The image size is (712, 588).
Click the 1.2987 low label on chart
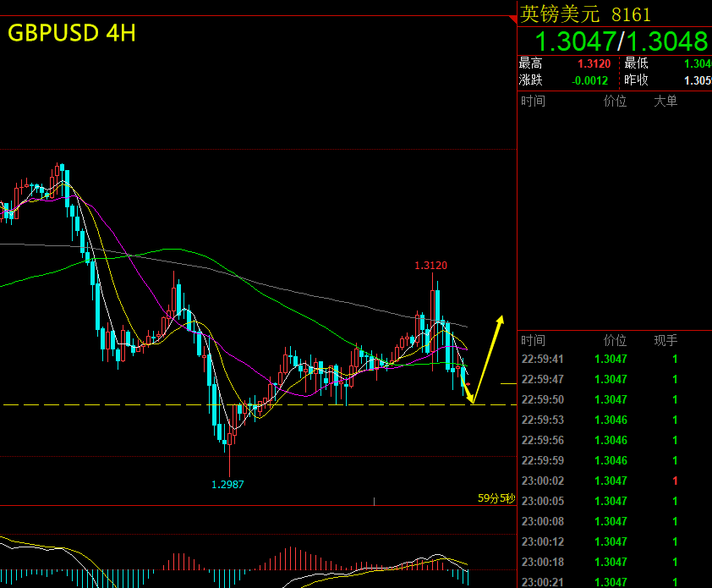pos(227,485)
